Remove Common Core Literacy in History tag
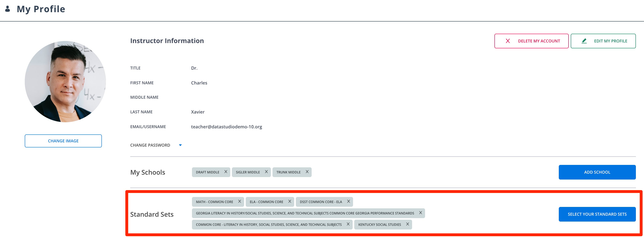Viewport: 644px width, 238px height. (348, 224)
